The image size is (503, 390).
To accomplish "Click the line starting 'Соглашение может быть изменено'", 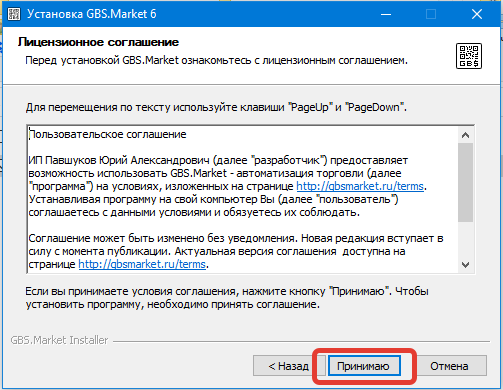I will (x=236, y=238).
